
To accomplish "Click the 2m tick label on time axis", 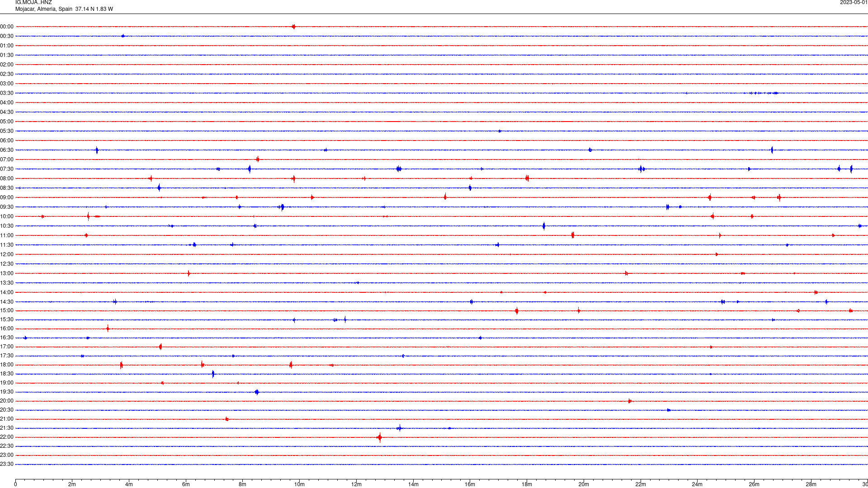I will point(72,484).
